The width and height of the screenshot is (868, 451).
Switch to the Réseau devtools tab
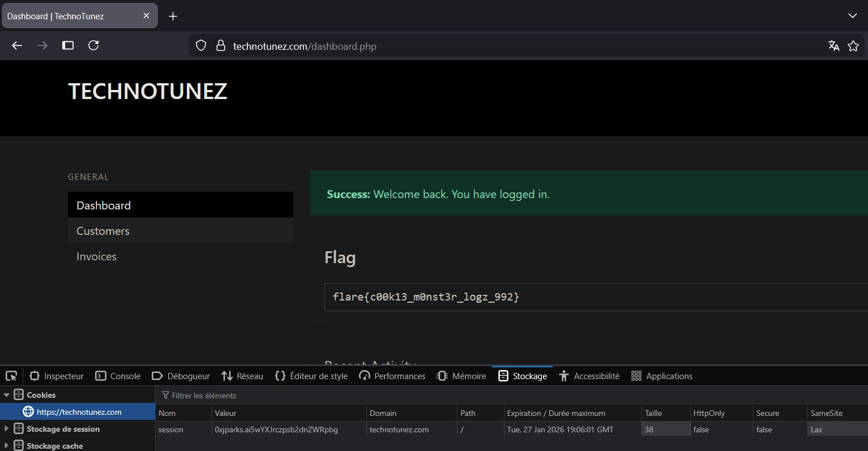click(242, 376)
